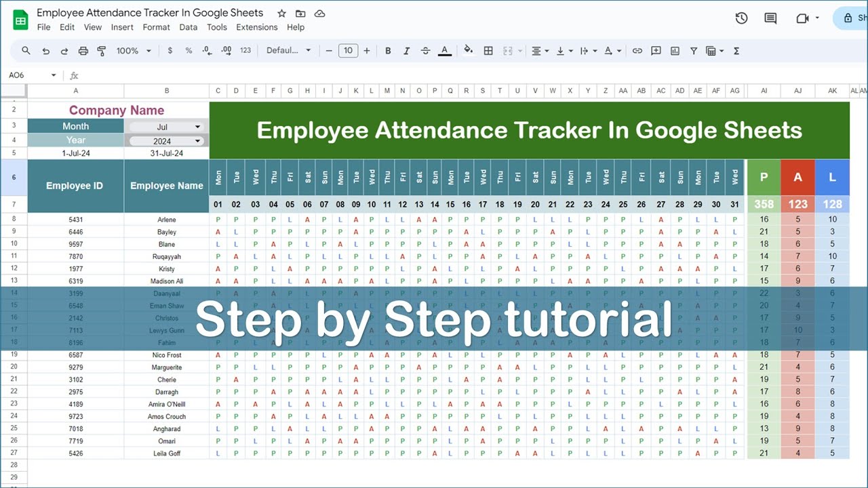The image size is (868, 488).
Task: Select the Company Name cell
Action: coord(119,110)
